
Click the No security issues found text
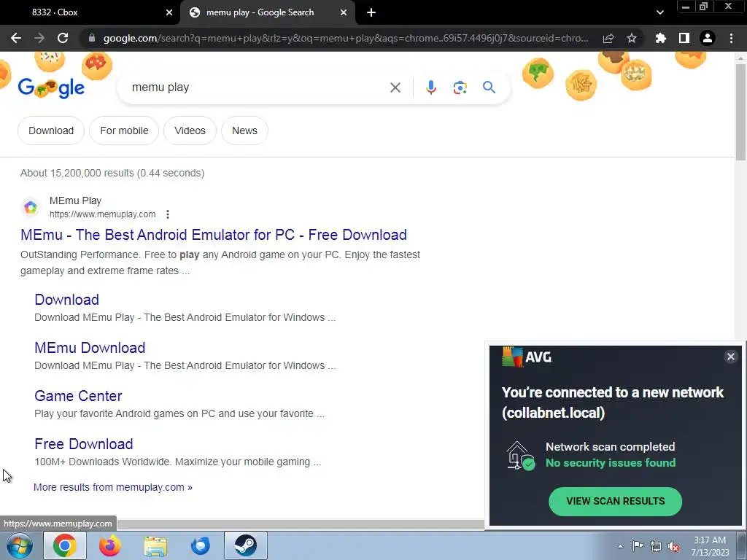click(x=611, y=463)
